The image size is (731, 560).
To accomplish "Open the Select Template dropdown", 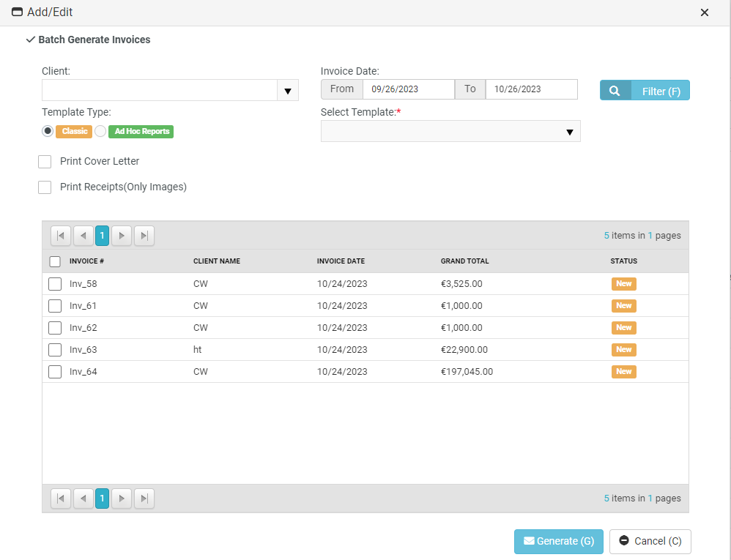I will [570, 132].
